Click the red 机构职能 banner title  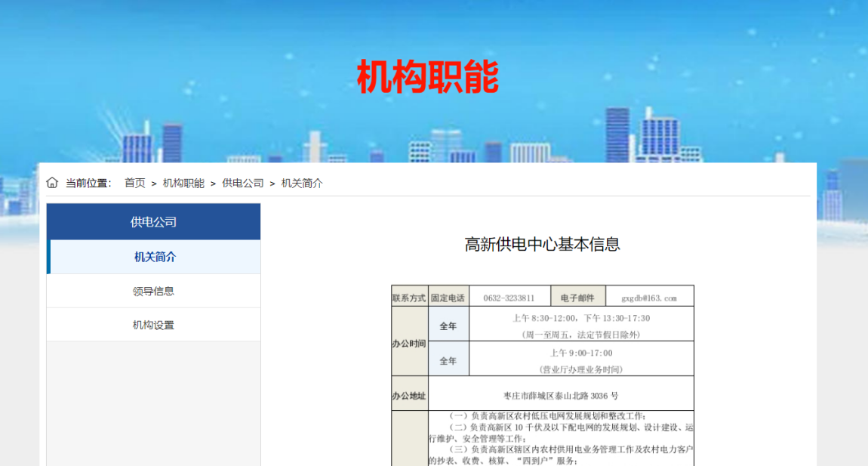pyautogui.click(x=427, y=76)
